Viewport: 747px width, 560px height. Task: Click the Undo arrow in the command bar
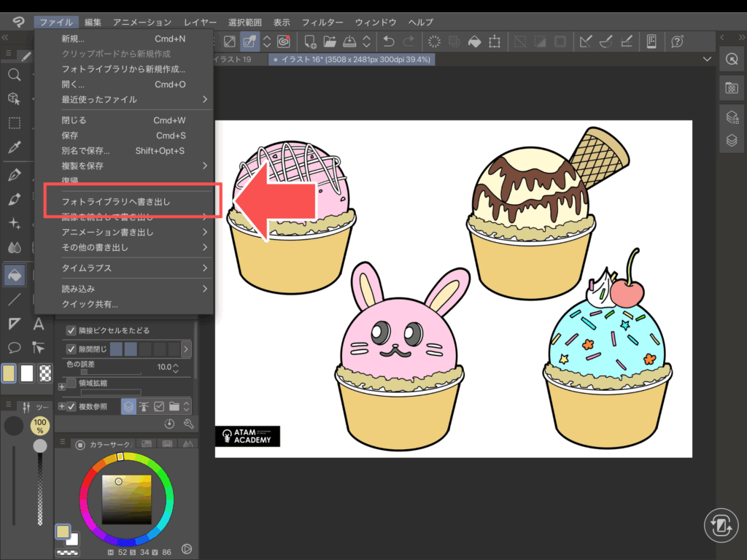click(x=389, y=42)
